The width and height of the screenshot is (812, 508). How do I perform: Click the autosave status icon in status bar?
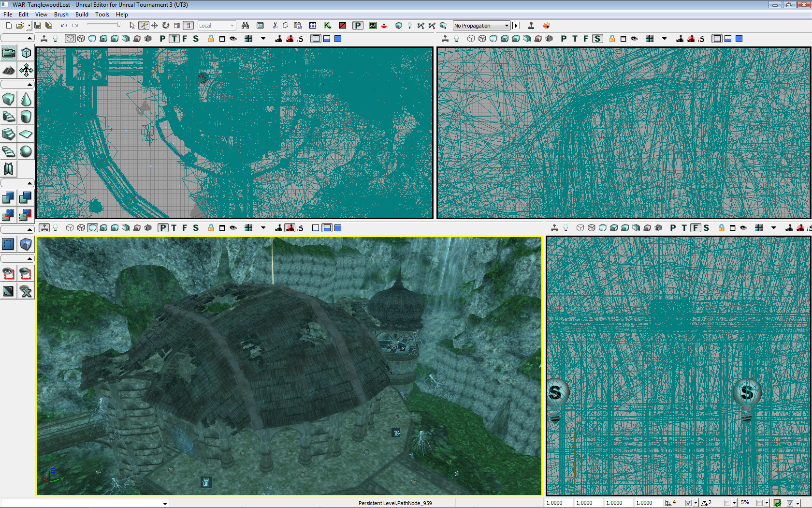pyautogui.click(x=777, y=503)
